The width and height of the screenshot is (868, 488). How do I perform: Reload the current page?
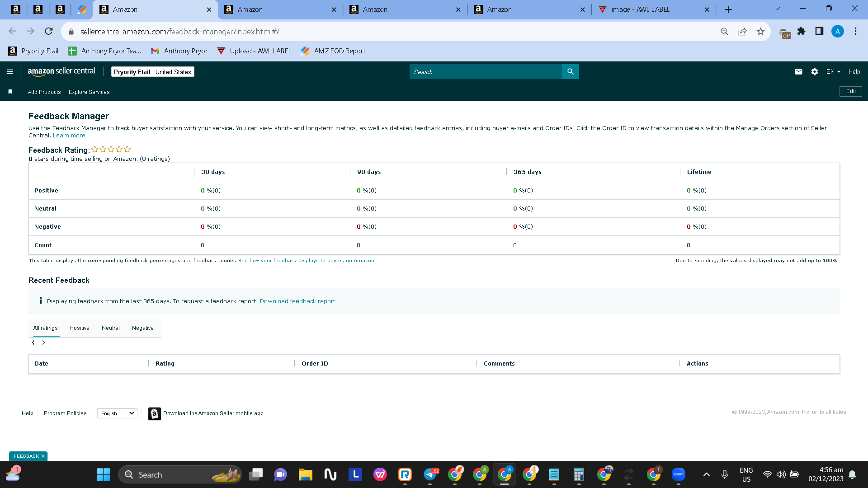[48, 31]
